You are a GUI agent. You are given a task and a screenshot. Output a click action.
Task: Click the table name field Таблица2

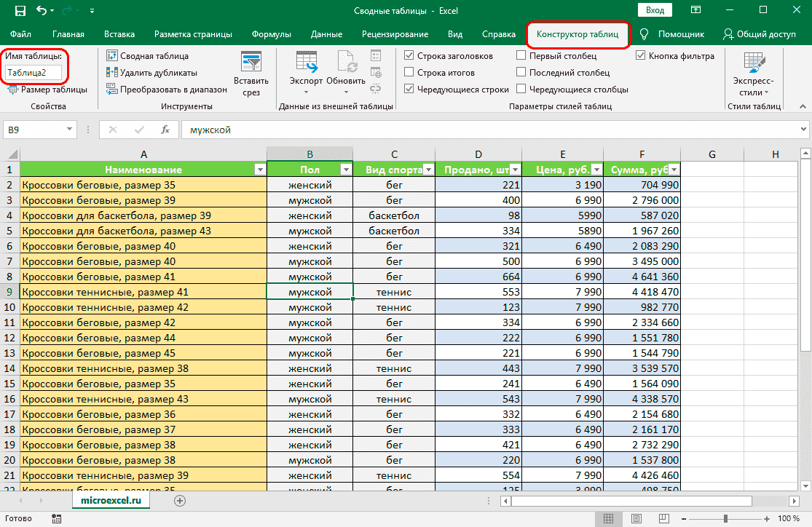[x=33, y=73]
